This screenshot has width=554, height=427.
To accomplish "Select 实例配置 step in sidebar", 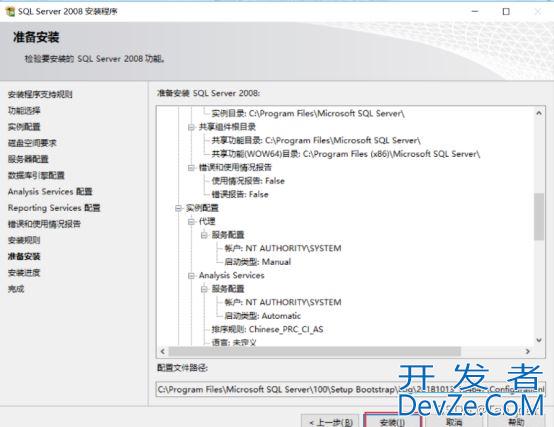I will (24, 127).
